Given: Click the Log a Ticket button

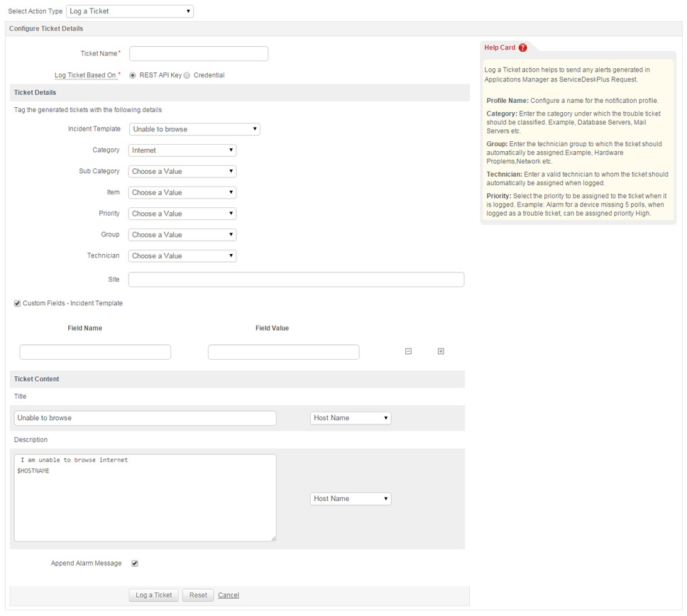Looking at the screenshot, I should pyautogui.click(x=154, y=595).
